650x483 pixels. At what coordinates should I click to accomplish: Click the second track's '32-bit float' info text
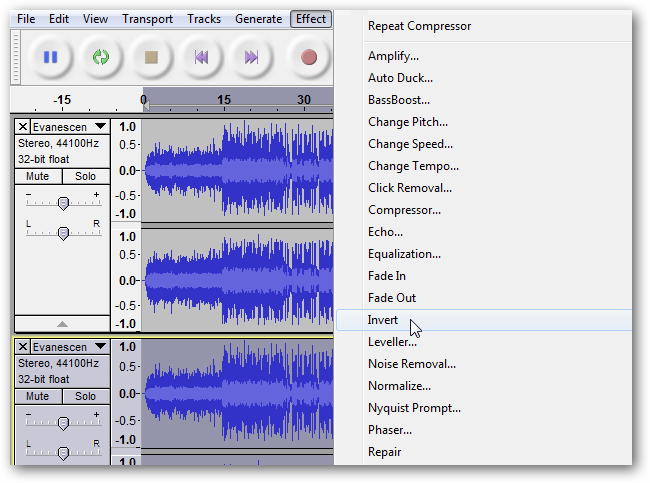click(44, 379)
